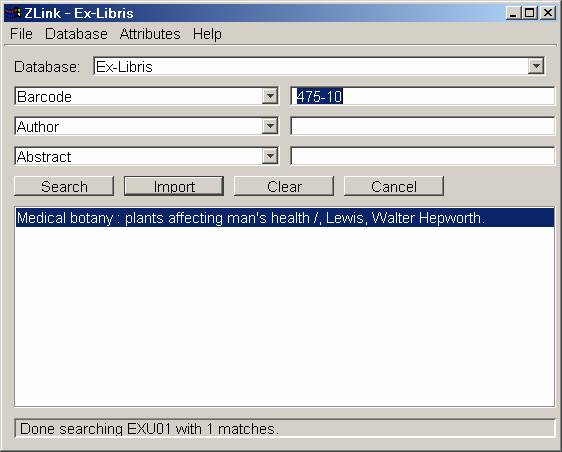Focus the barcode field containing 475-10

point(423,96)
